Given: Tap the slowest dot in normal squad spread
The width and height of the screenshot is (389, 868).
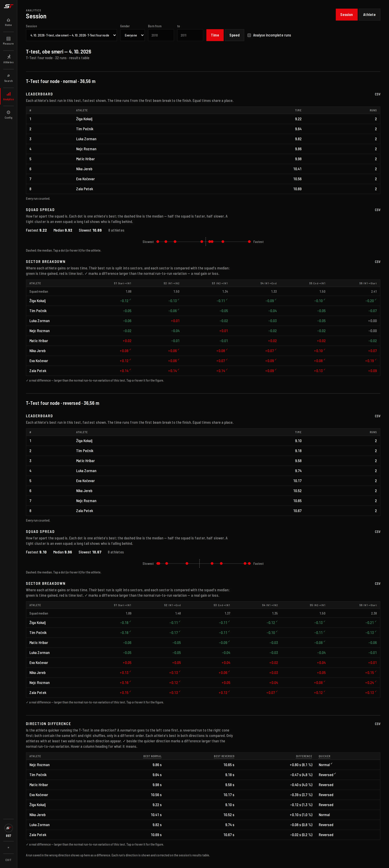Looking at the screenshot, I should (x=158, y=242).
